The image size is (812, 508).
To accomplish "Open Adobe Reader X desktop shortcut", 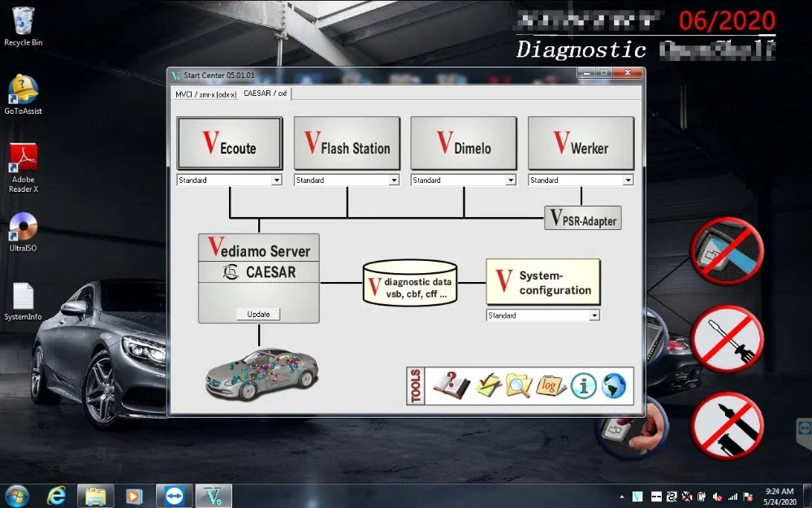I will click(x=23, y=168).
